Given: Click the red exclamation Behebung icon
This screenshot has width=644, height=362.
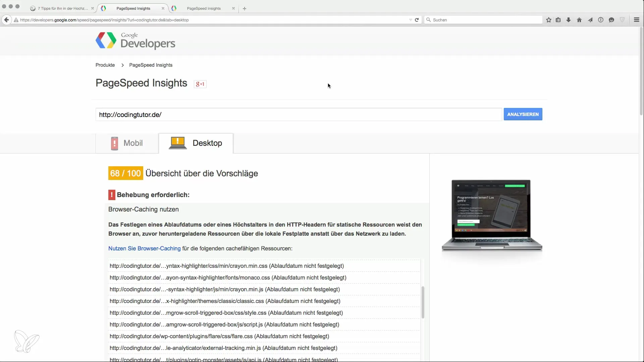Looking at the screenshot, I should [112, 195].
